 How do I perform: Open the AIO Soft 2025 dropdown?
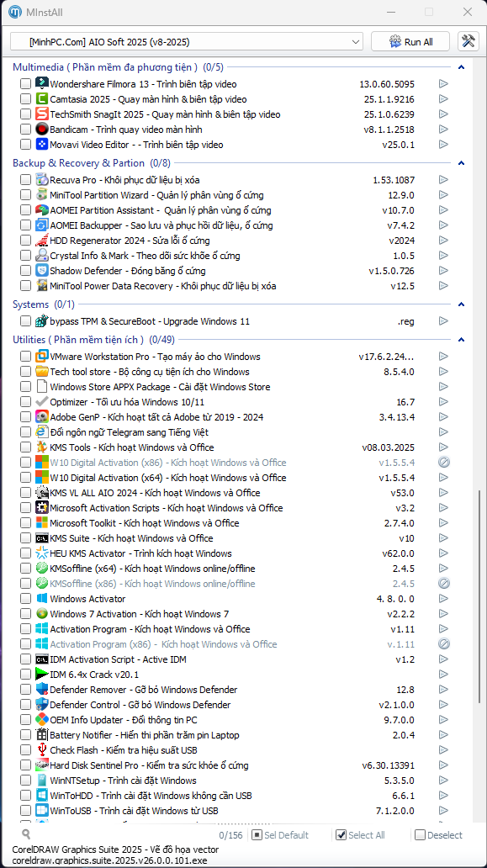tap(187, 41)
